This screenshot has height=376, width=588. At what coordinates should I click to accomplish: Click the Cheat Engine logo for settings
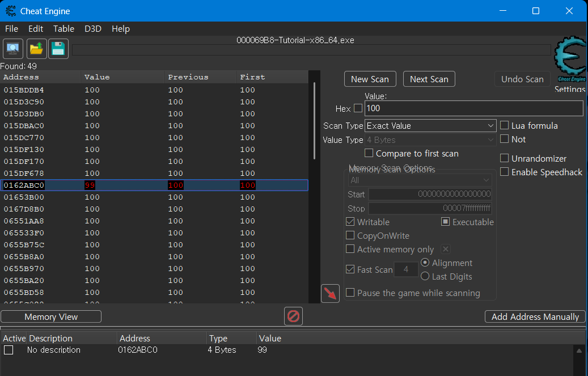coord(570,59)
